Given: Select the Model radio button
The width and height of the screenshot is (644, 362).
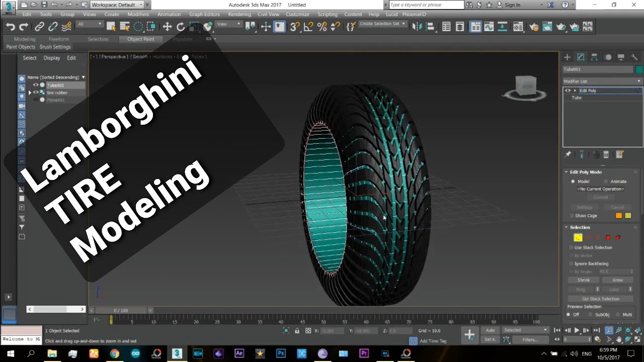Looking at the screenshot, I should click(573, 182).
